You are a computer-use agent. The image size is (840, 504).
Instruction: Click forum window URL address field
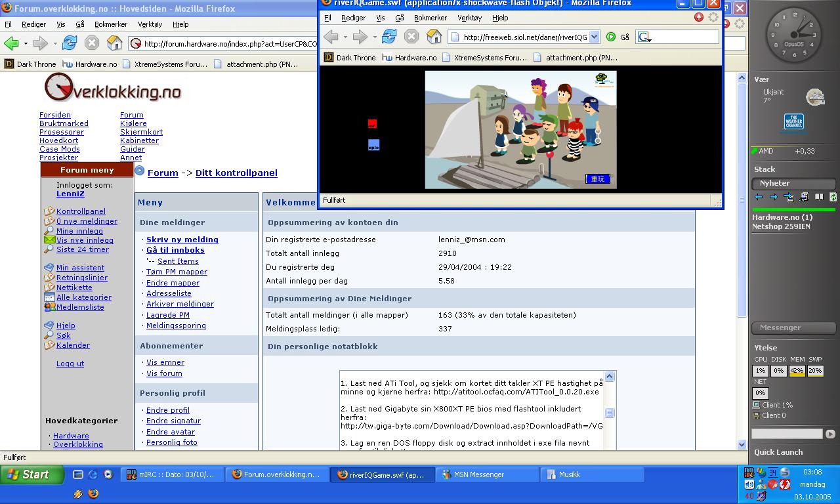point(223,44)
